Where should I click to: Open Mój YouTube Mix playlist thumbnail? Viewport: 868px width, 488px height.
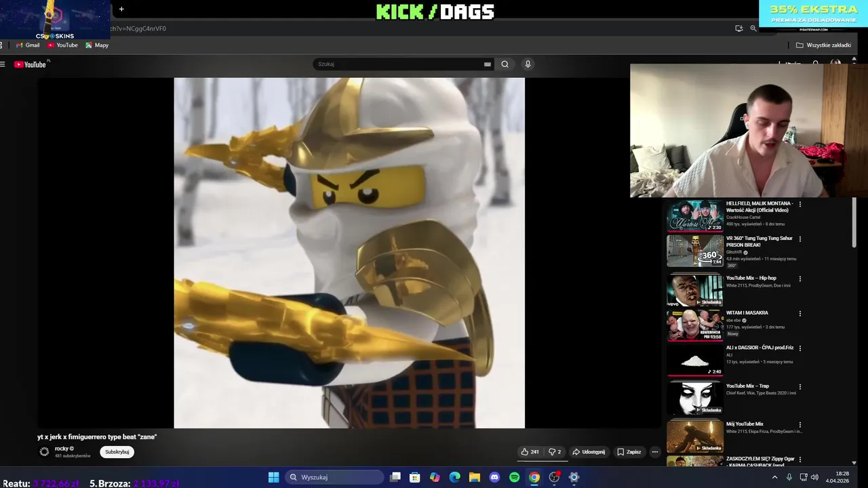[x=695, y=436]
